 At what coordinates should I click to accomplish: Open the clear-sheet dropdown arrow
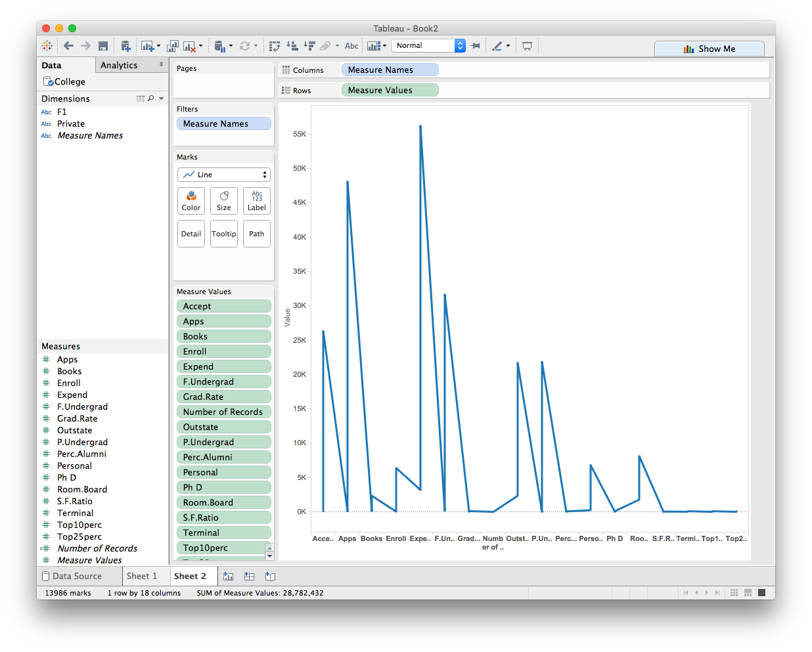tap(200, 46)
